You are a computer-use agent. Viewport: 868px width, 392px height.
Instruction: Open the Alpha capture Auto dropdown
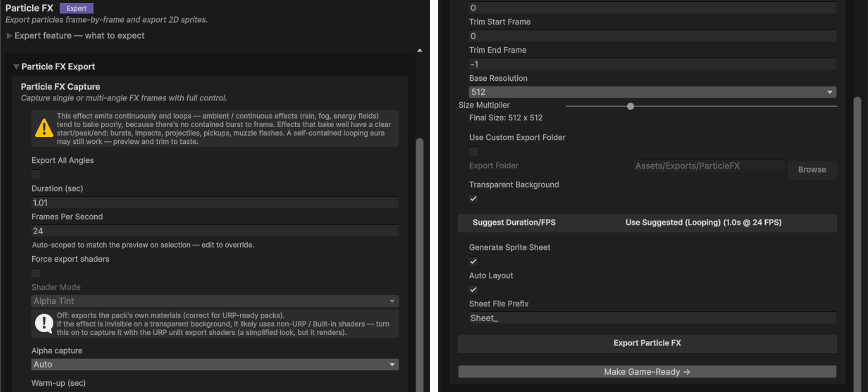[215, 364]
